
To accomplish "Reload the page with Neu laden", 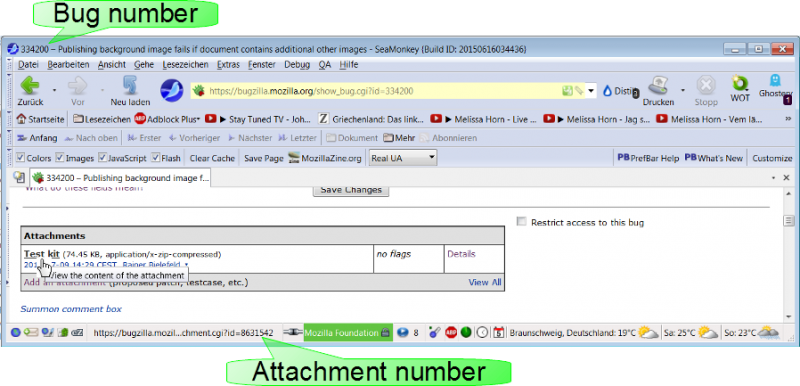I will coord(130,91).
